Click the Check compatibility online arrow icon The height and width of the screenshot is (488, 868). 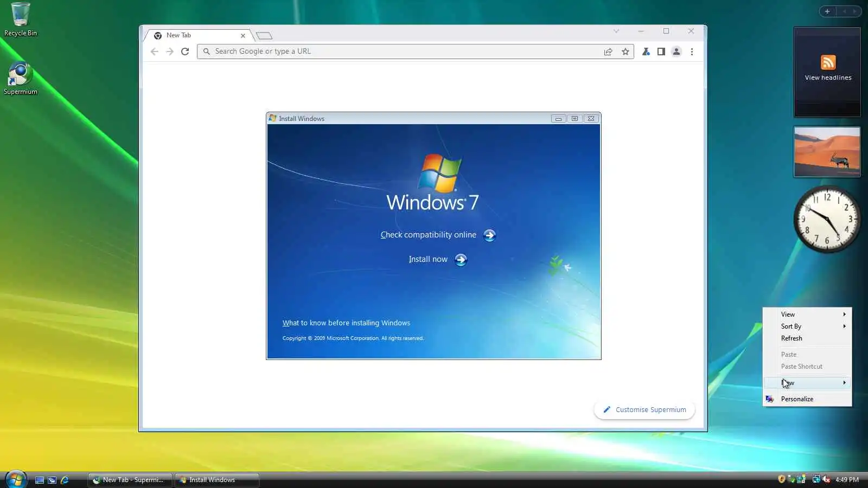[x=489, y=235]
